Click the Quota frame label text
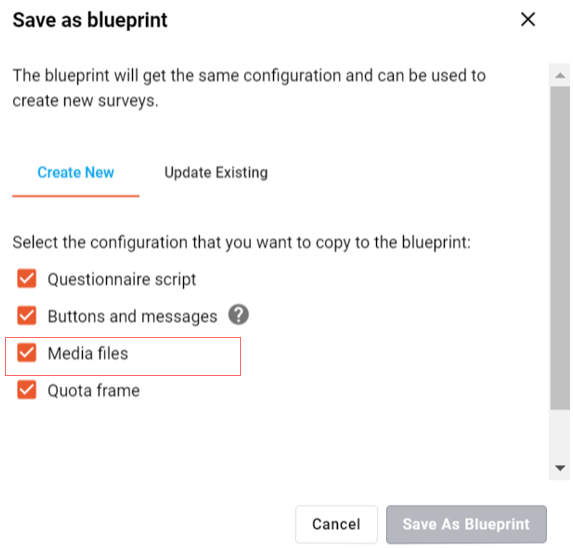This screenshot has width=573, height=548. pyautogui.click(x=94, y=391)
